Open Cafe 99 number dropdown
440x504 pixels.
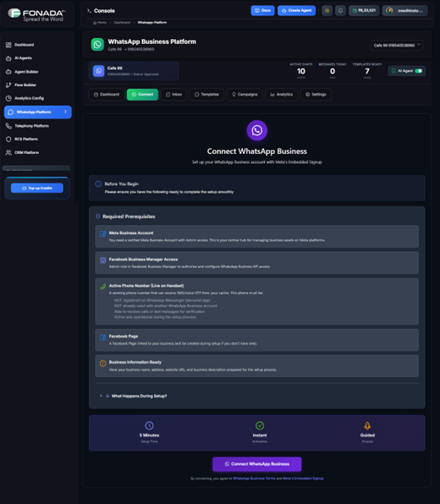[397, 46]
